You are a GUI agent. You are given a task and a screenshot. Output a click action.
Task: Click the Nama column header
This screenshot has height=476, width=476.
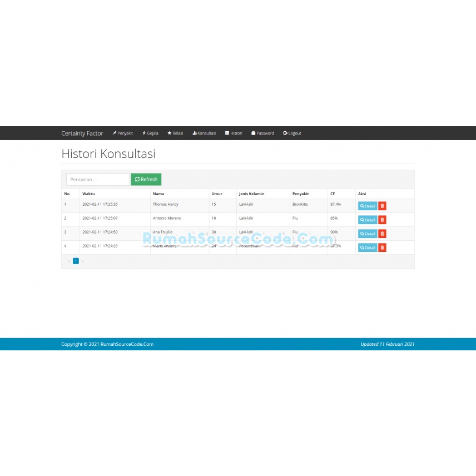tap(158, 194)
